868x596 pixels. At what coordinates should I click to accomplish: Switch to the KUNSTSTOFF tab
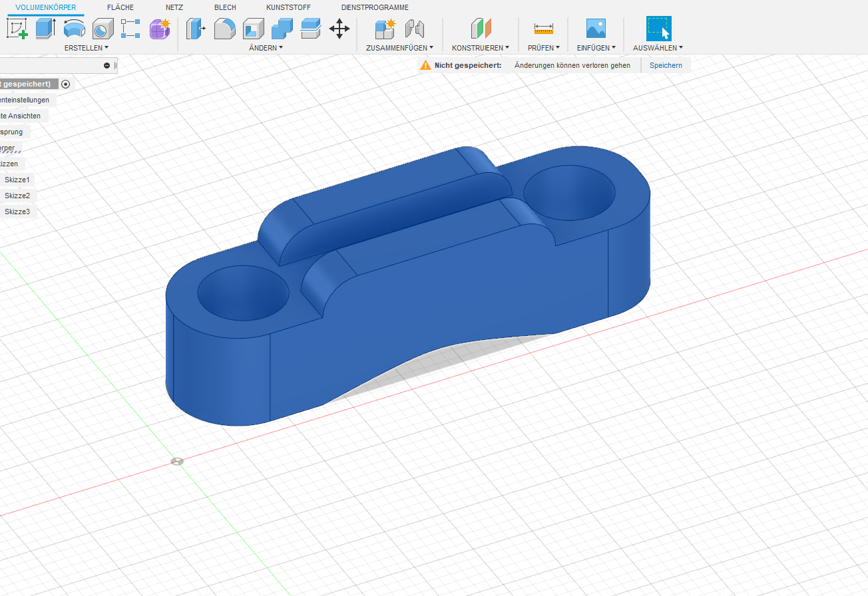(288, 7)
